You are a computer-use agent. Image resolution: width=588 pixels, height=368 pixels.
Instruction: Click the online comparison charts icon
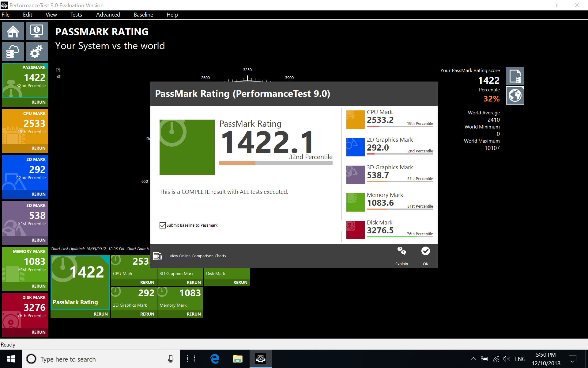pyautogui.click(x=158, y=256)
